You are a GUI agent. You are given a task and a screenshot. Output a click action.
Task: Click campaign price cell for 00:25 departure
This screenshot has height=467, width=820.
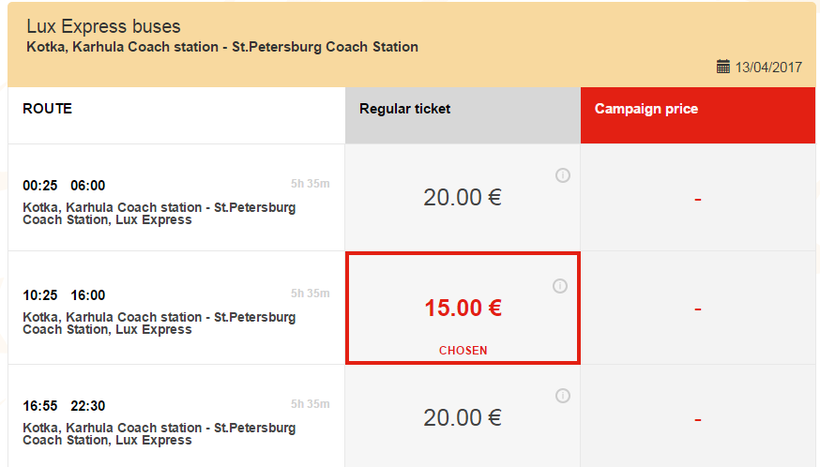(x=697, y=198)
